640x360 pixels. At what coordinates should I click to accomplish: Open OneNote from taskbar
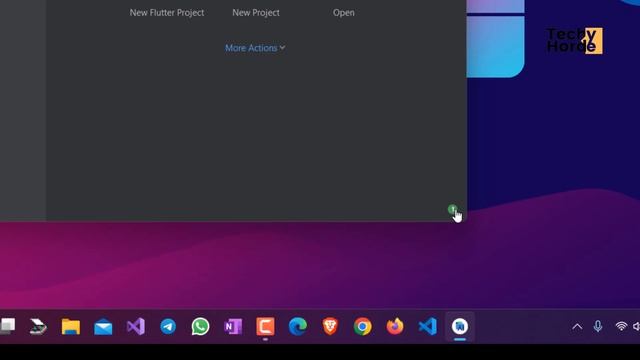[233, 327]
